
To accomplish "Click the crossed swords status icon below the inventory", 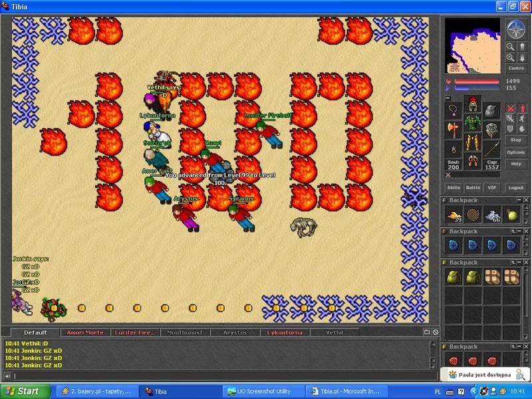I will tap(448, 175).
